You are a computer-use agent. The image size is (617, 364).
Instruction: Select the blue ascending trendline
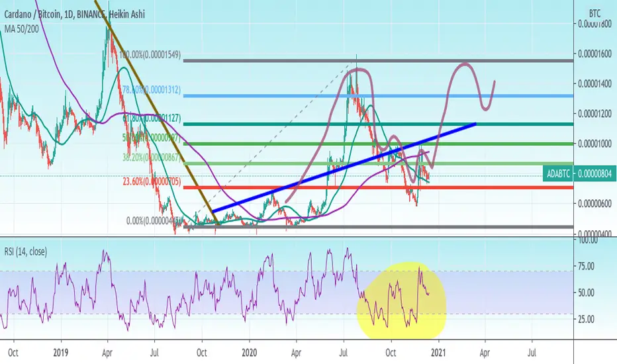coord(344,167)
